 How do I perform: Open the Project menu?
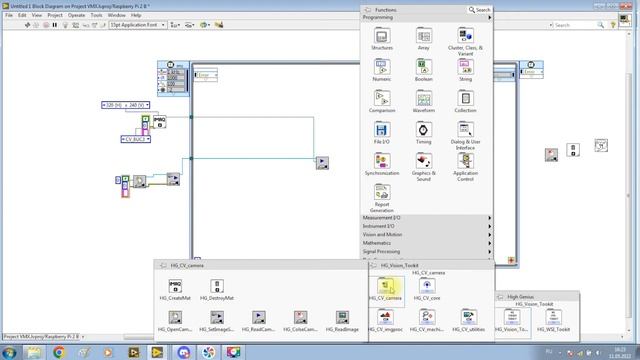coord(55,15)
